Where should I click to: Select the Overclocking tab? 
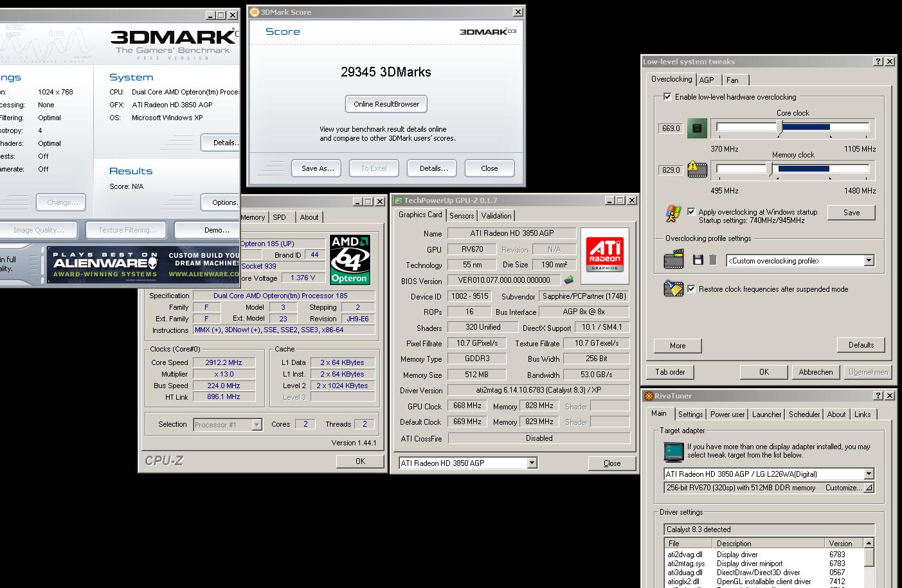[671, 79]
